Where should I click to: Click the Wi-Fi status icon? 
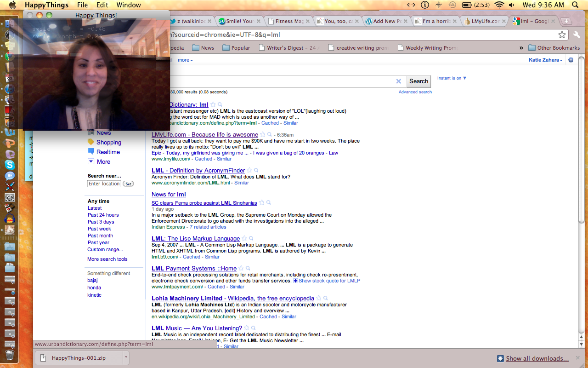(x=499, y=5)
